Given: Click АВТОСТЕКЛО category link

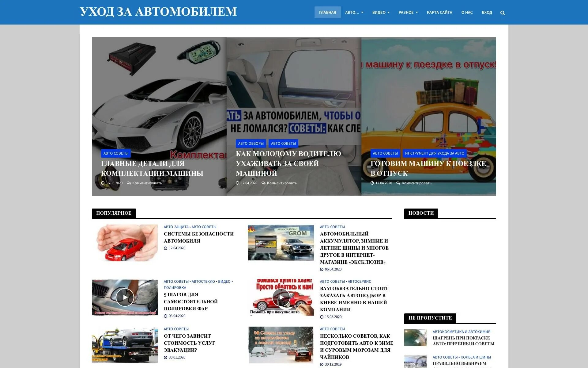Looking at the screenshot, I should point(203,282).
